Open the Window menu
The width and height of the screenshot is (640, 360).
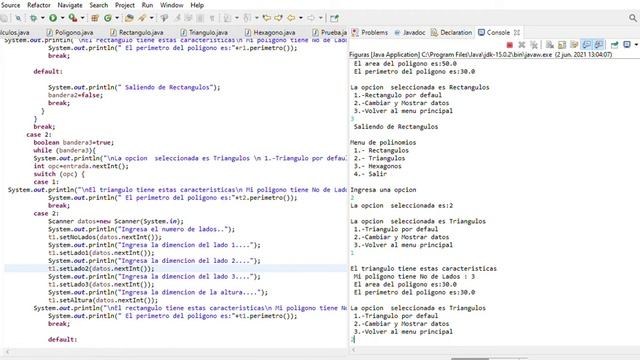[171, 5]
